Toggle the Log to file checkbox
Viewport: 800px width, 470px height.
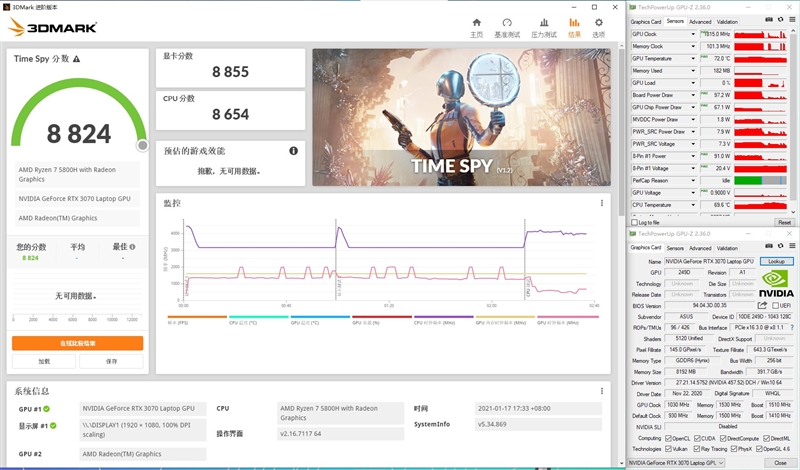[x=635, y=222]
